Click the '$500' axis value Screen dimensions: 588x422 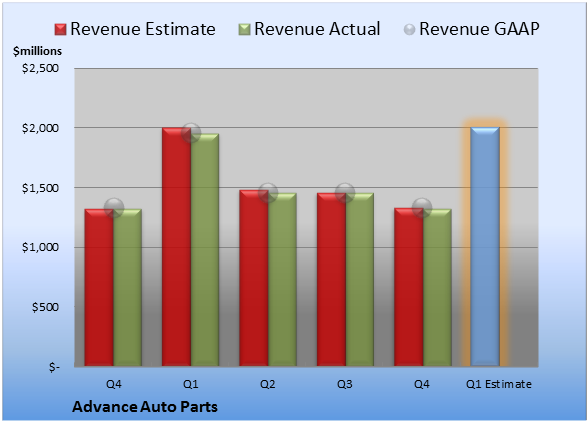point(45,307)
